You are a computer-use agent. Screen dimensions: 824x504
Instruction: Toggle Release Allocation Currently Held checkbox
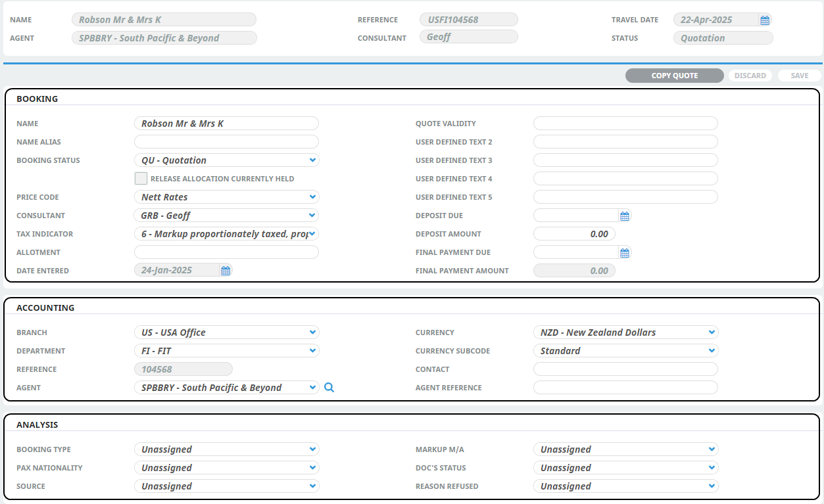pyautogui.click(x=141, y=179)
